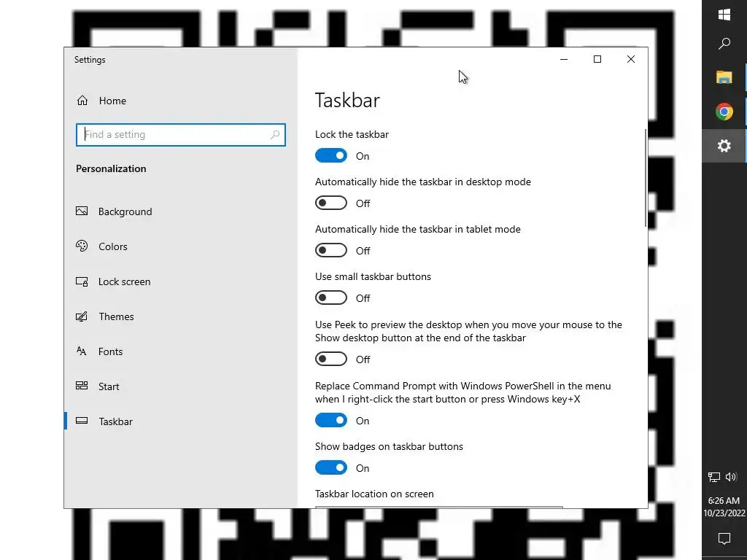This screenshot has width=747, height=560.
Task: Launch File Explorer from taskbar
Action: [x=724, y=77]
